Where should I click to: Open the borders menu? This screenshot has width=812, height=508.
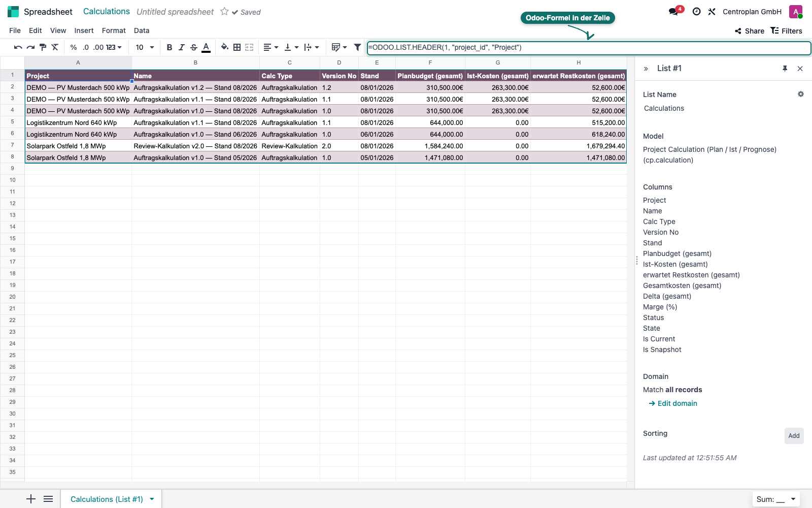pyautogui.click(x=237, y=47)
